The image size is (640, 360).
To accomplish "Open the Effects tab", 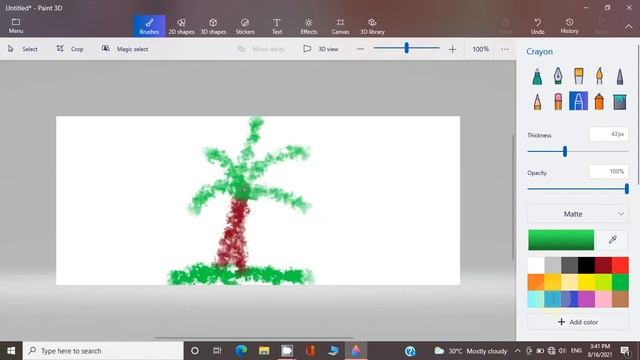I will point(309,26).
